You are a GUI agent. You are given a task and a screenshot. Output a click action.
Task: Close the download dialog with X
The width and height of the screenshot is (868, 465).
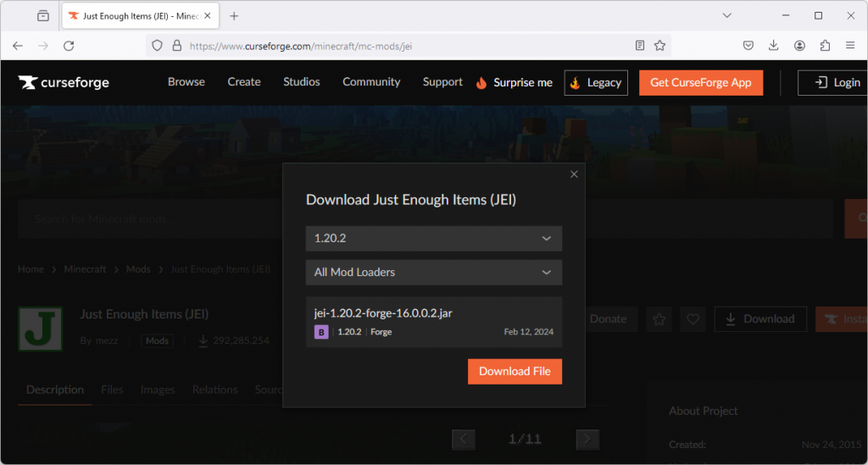(x=574, y=174)
